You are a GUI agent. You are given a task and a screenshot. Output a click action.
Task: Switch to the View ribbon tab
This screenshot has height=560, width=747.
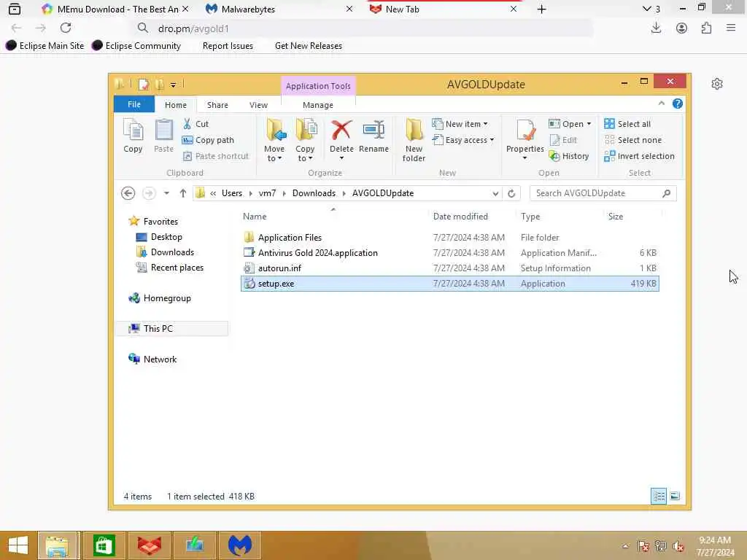pos(258,105)
